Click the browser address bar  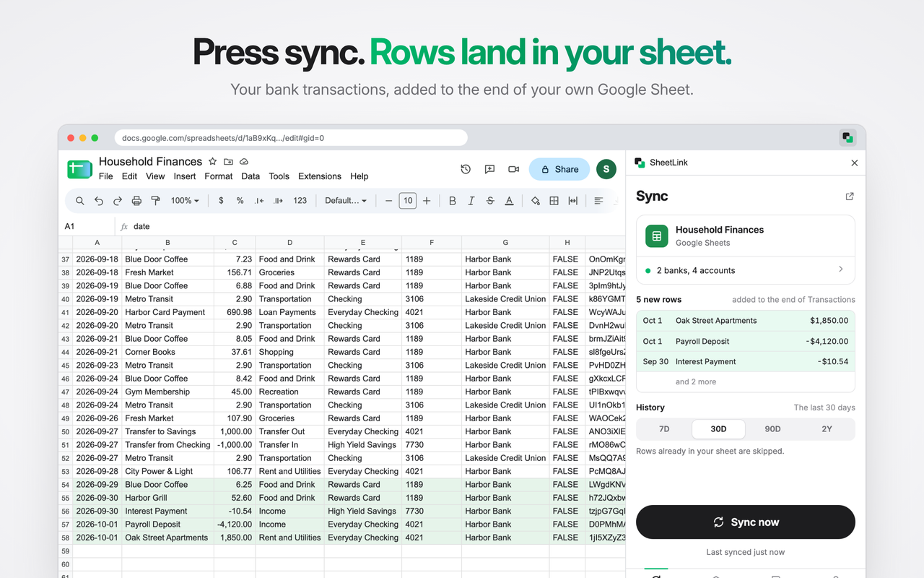coord(291,137)
